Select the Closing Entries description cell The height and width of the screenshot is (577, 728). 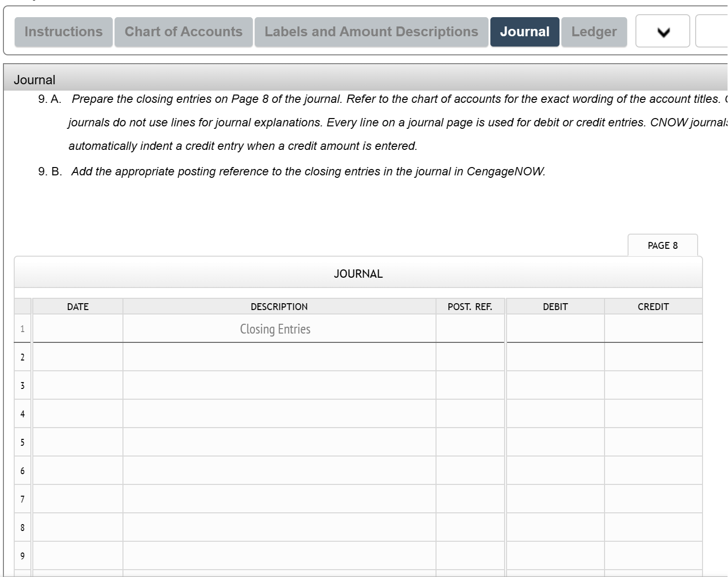coord(279,328)
